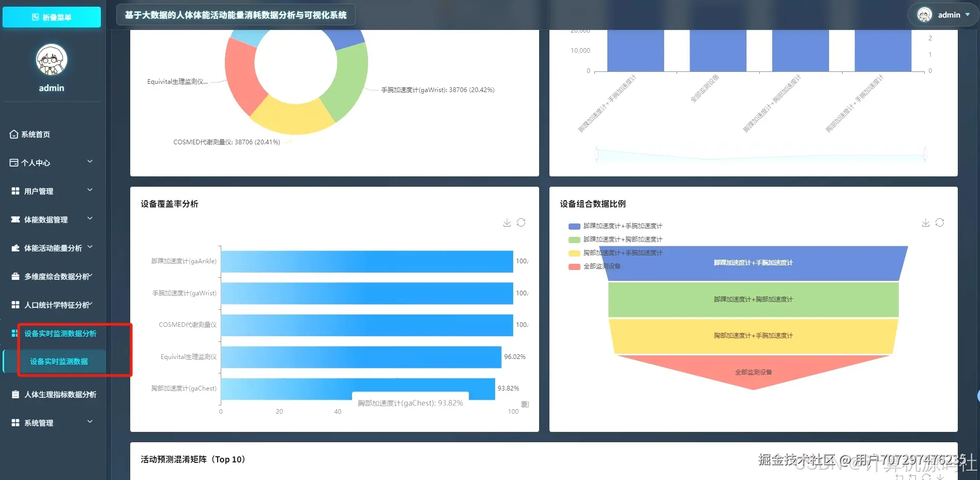980x480 pixels.
Task: Click the 96.02% value label
Action: pyautogui.click(x=515, y=357)
